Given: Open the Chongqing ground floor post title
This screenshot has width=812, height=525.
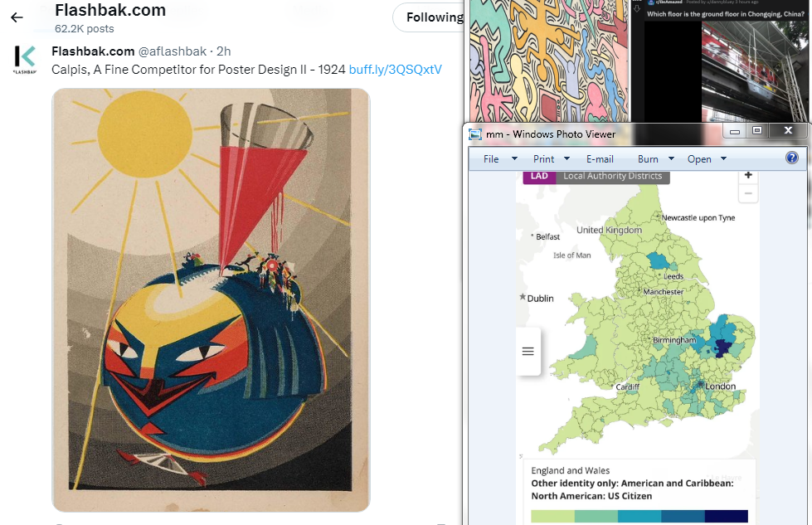Looking at the screenshot, I should (726, 14).
